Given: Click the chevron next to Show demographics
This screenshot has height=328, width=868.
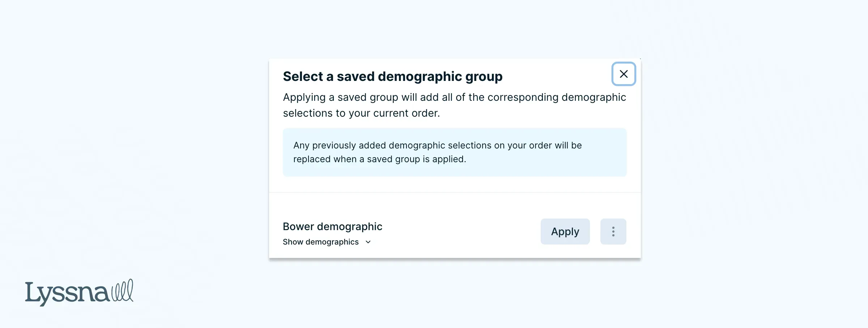Looking at the screenshot, I should tap(368, 242).
